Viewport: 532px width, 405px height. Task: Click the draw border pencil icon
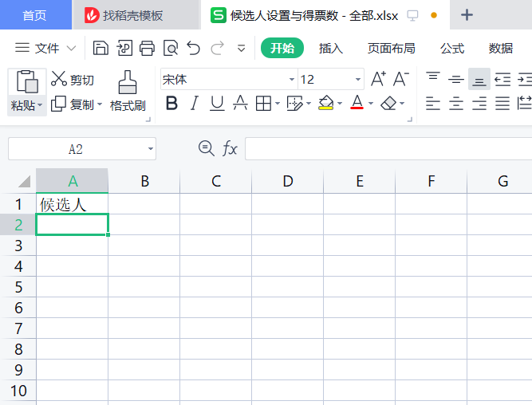tap(294, 103)
